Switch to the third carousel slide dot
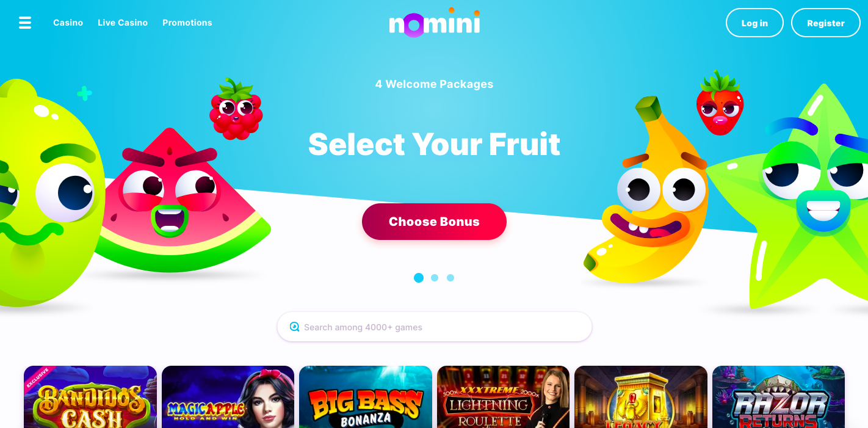This screenshot has height=428, width=868. [x=450, y=278]
